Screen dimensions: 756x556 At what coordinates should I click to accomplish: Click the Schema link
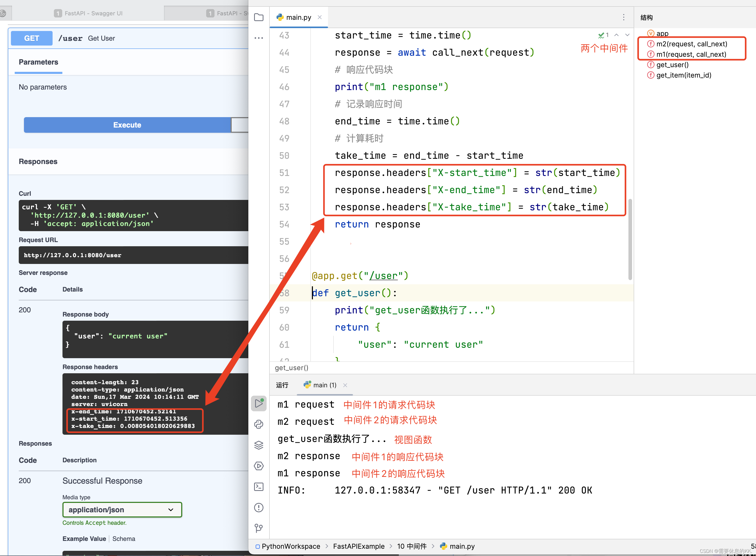pos(124,539)
